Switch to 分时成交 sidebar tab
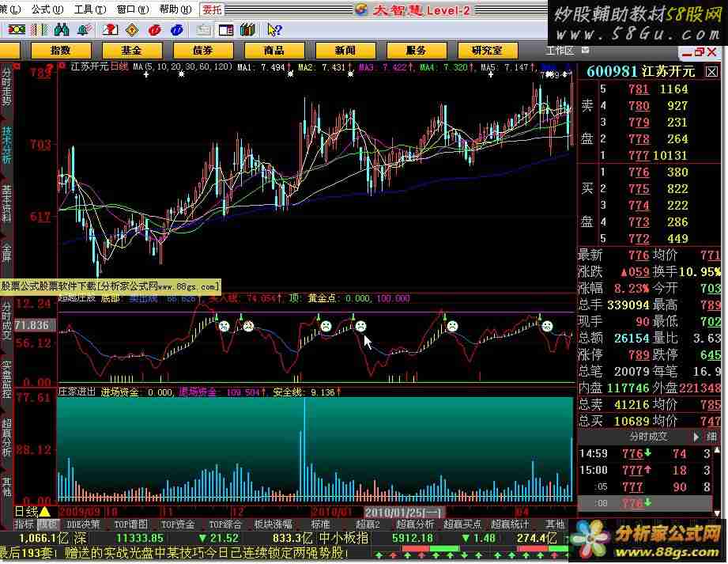Image resolution: width=728 pixels, height=564 pixels. click(x=6, y=323)
